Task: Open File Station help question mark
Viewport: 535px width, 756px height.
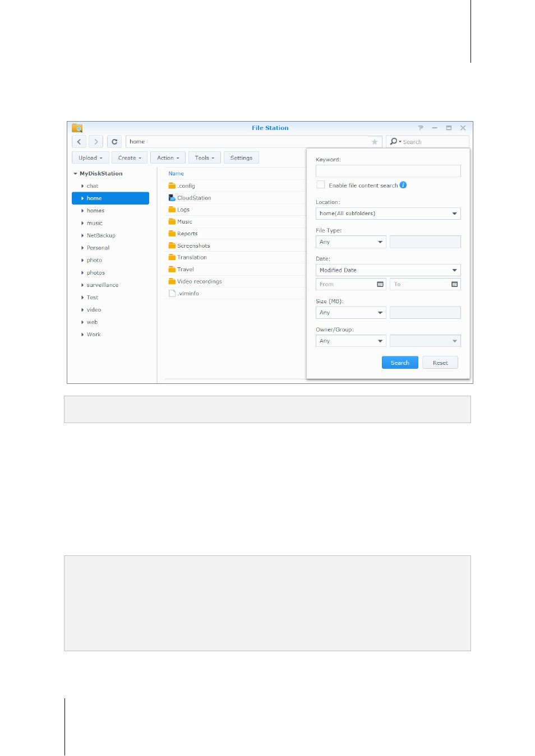Action: click(x=421, y=128)
